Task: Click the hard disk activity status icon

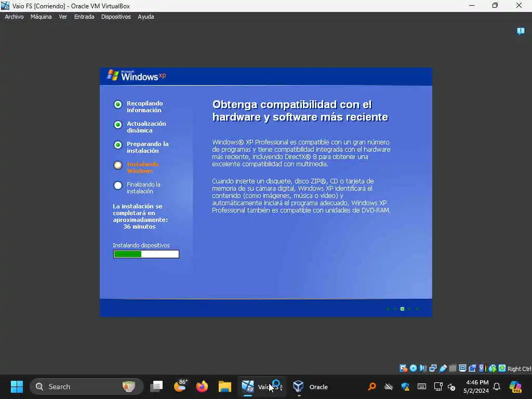Action: pos(403,368)
